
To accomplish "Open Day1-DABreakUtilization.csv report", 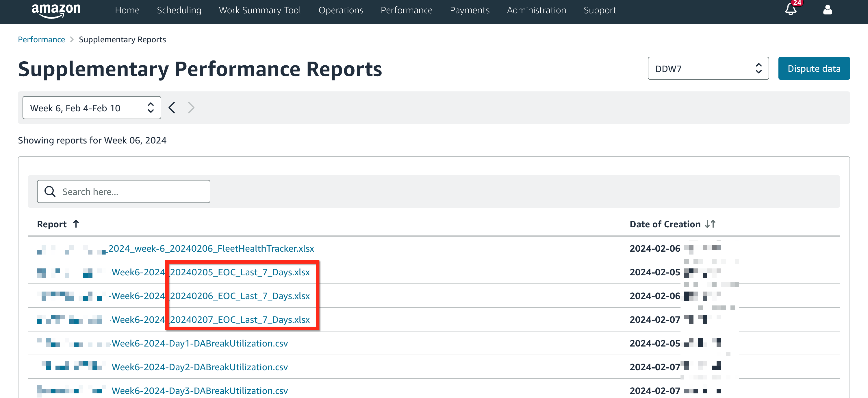I will tap(199, 343).
